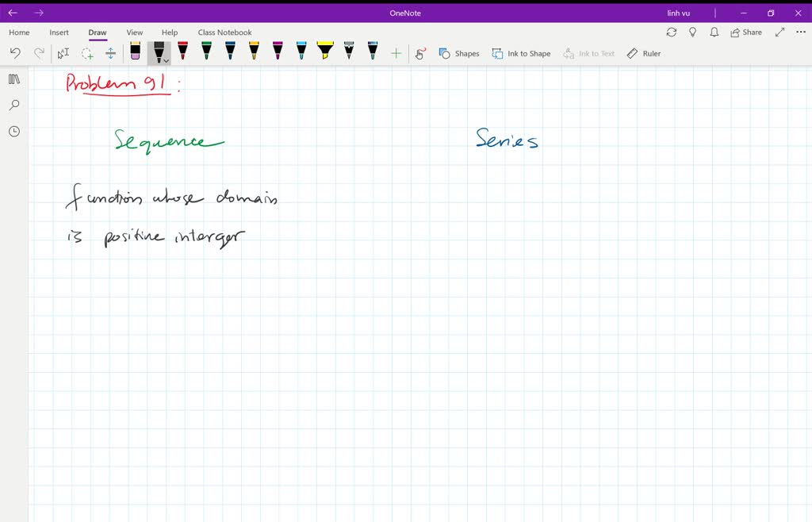Open the notebooks navigation icon
812x522 pixels.
coord(14,79)
